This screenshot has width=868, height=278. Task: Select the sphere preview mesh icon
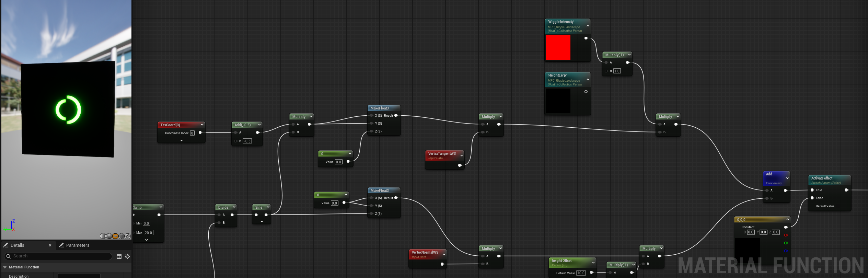click(109, 236)
